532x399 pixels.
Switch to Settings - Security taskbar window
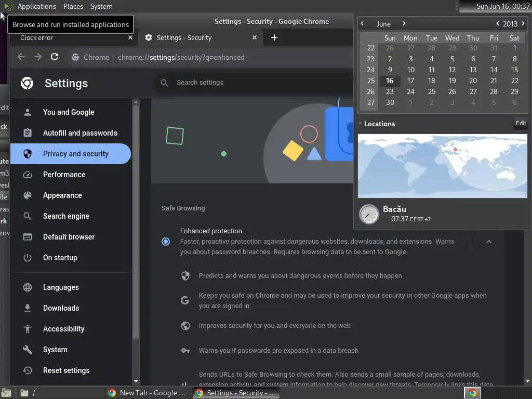[236, 393]
